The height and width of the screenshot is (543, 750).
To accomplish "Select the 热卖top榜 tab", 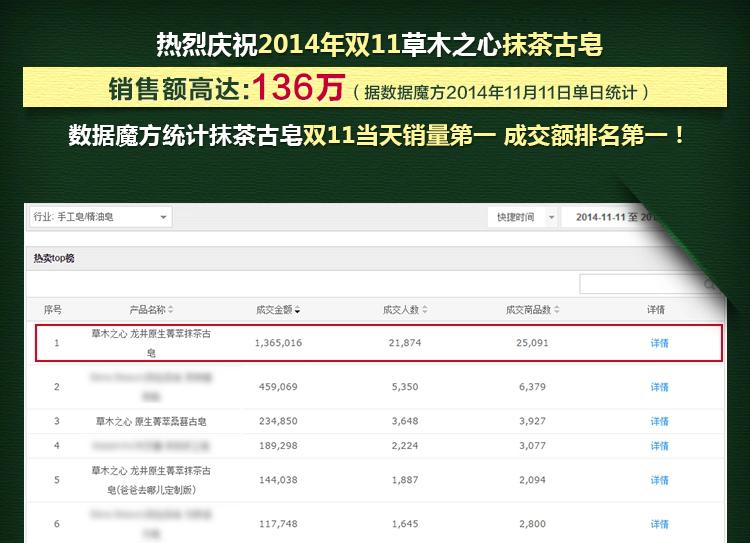I will (54, 258).
